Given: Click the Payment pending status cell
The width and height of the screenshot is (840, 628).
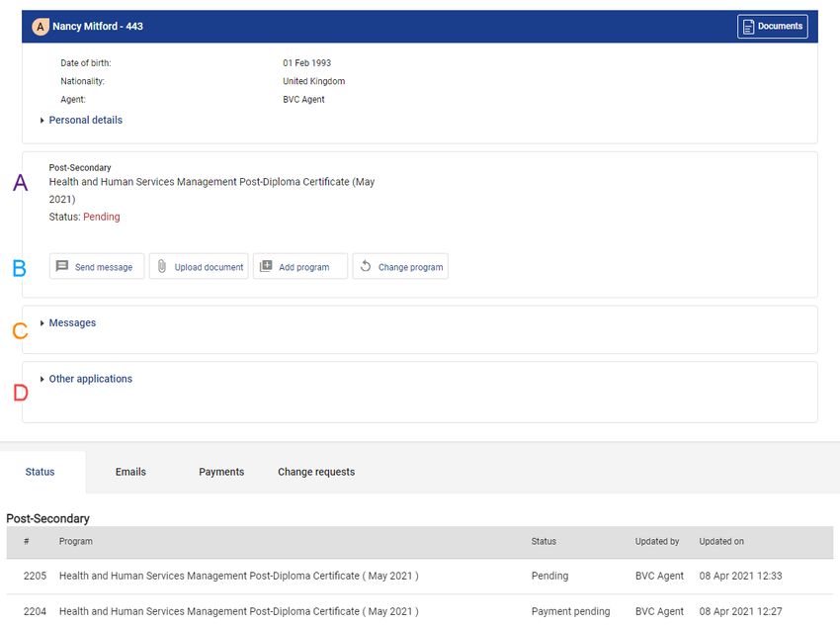Looking at the screenshot, I should (x=570, y=611).
